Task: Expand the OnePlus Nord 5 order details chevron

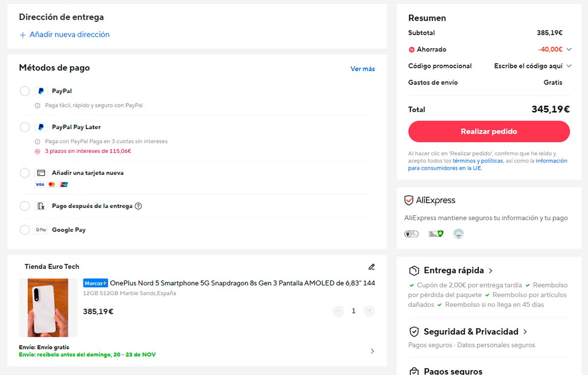Action: pos(372,351)
